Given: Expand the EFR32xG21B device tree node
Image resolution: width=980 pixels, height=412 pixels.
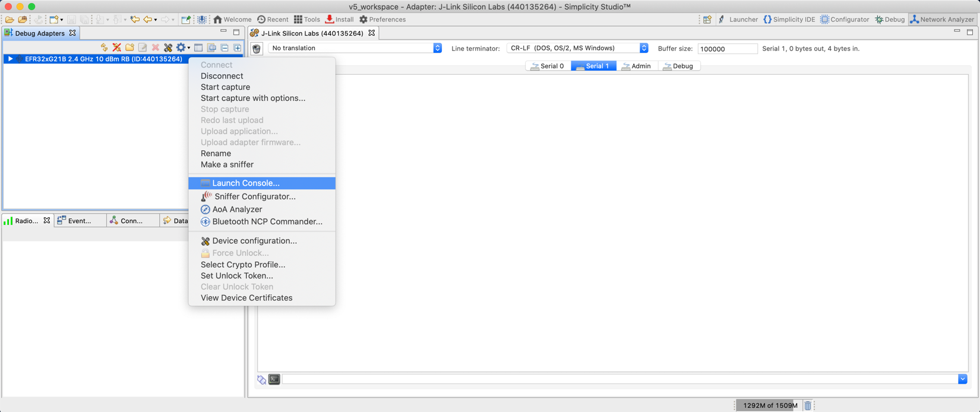Looking at the screenshot, I should [x=10, y=59].
